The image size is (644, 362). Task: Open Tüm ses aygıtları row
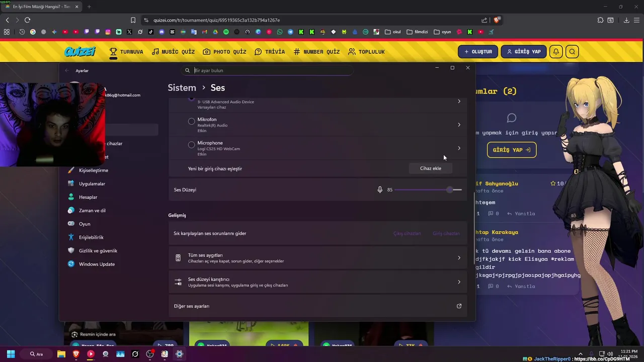(317, 258)
